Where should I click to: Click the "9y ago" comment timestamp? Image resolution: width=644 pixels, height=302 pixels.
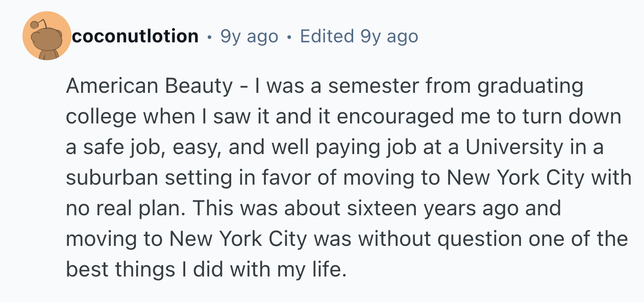pos(249,36)
